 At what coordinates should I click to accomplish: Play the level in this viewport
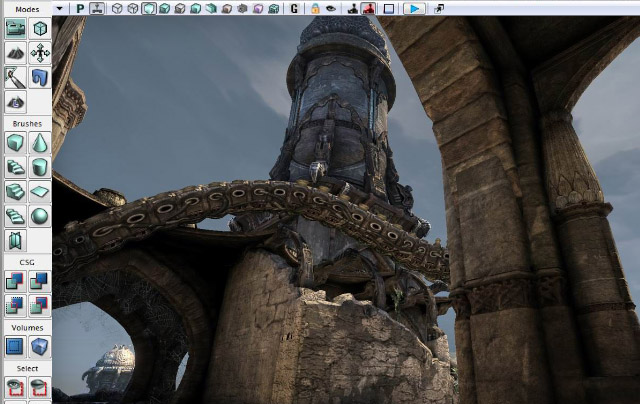tap(413, 8)
